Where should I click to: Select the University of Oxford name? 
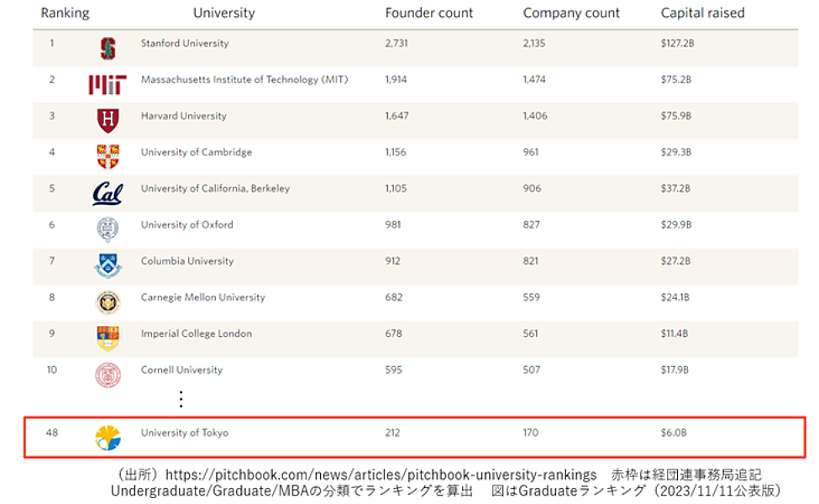point(187,224)
